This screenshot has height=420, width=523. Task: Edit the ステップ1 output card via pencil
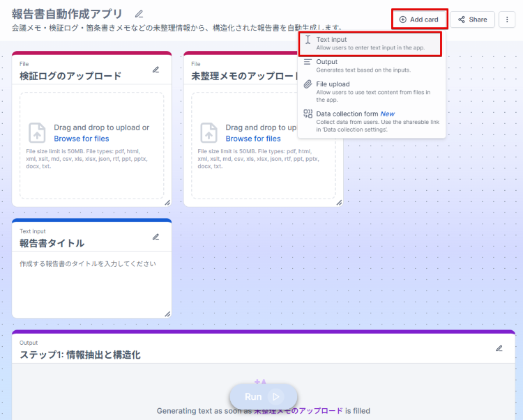(499, 348)
